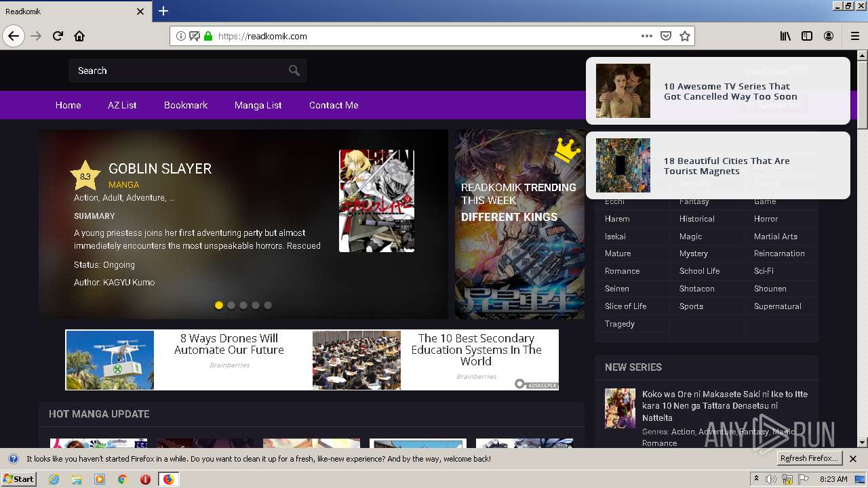868x488 pixels.
Task: Open the DIFFERENT KINGS trending banner
Action: [519, 224]
